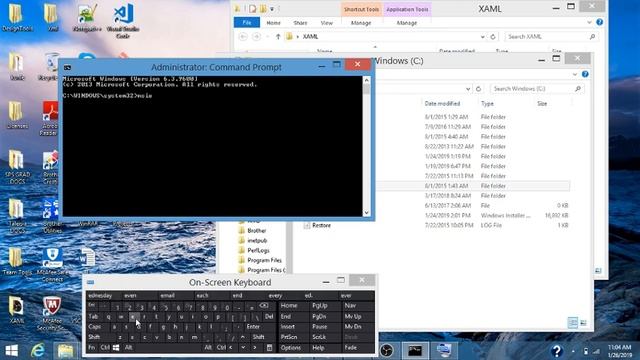Open the Notepad++ desktop shortcut
This screenshot has width=640, height=360.
point(87,17)
